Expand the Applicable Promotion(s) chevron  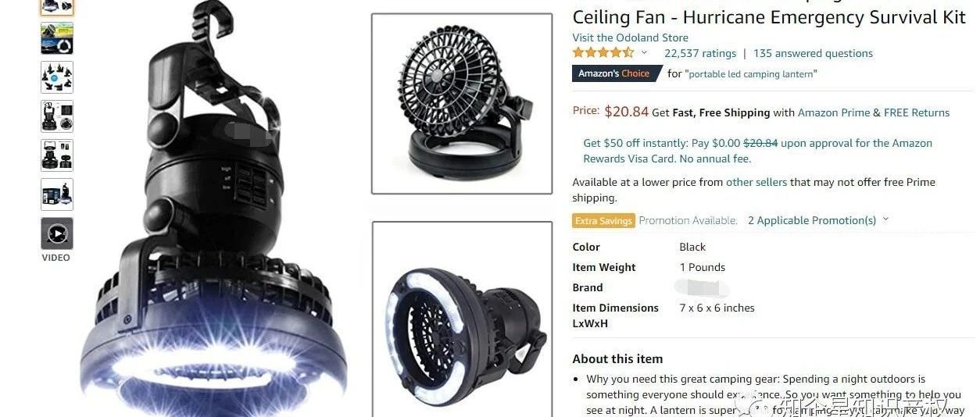885,220
